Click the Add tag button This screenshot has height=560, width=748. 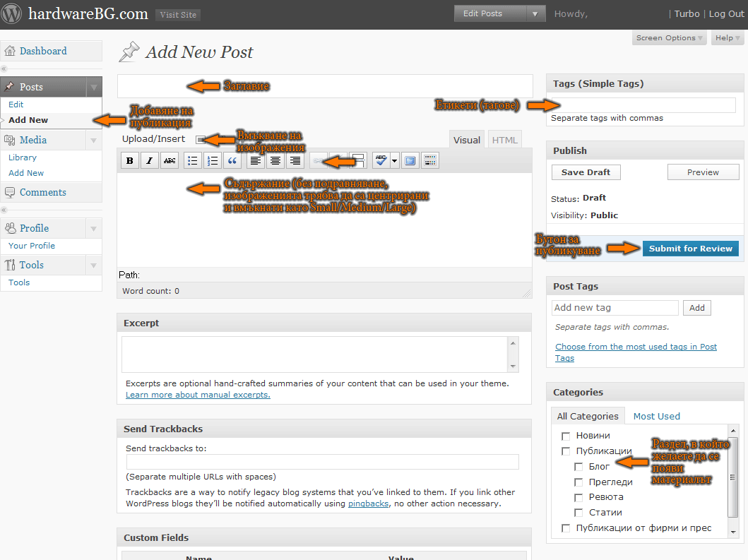696,308
